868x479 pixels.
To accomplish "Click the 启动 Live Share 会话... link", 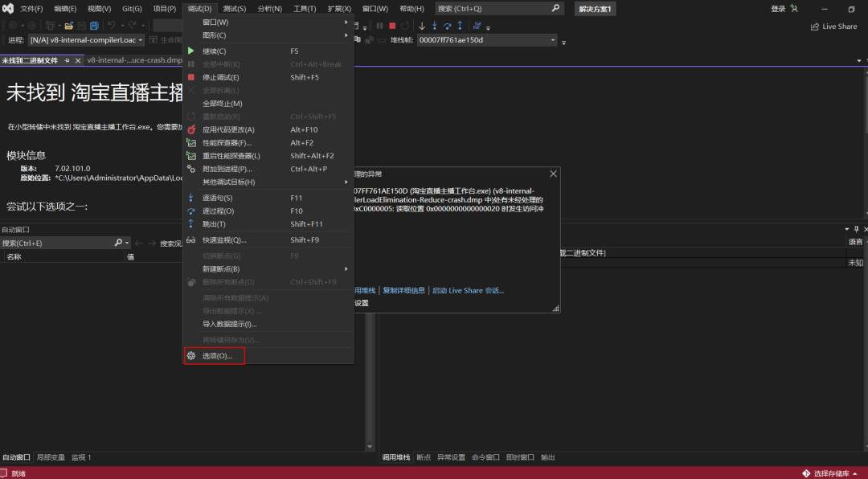I will coord(468,290).
